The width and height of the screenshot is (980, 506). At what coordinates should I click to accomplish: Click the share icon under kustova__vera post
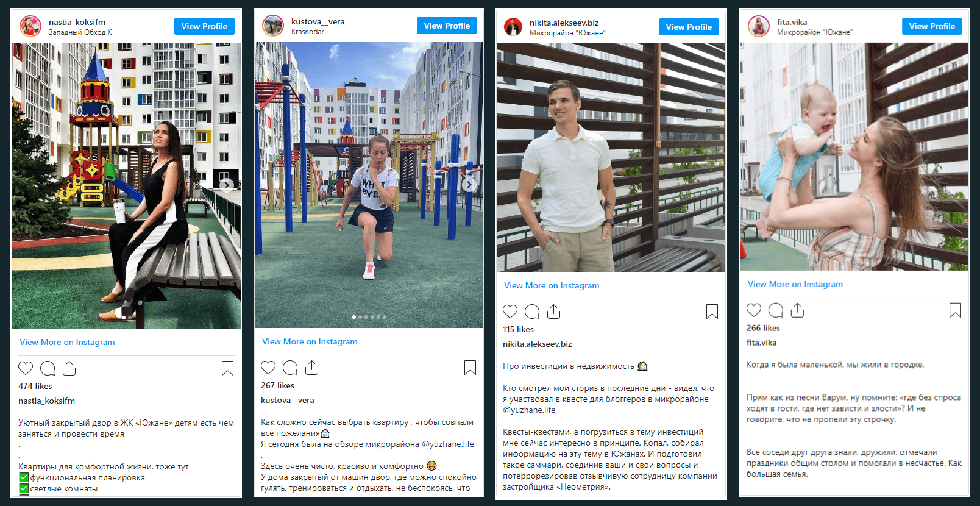[312, 367]
